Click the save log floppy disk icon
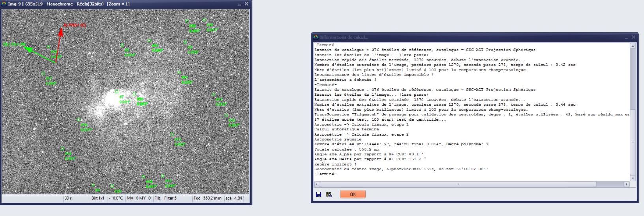Image resolution: width=644 pixels, height=216 pixels. pyautogui.click(x=318, y=194)
